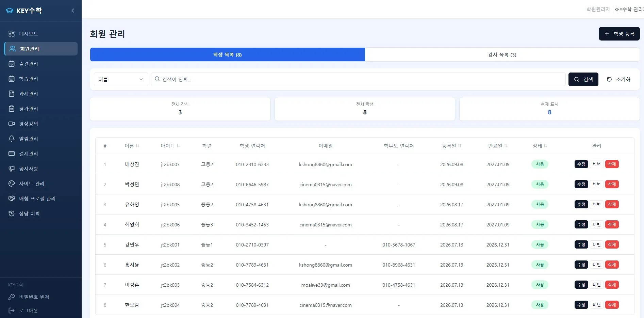Click the 전체 학생 8 summary card
The width and height of the screenshot is (644, 318).
(365, 109)
